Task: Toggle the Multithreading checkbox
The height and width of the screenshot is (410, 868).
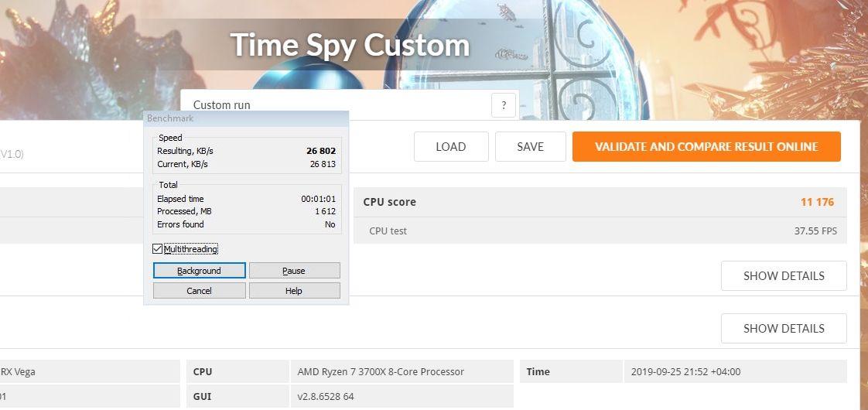Action: click(x=158, y=249)
